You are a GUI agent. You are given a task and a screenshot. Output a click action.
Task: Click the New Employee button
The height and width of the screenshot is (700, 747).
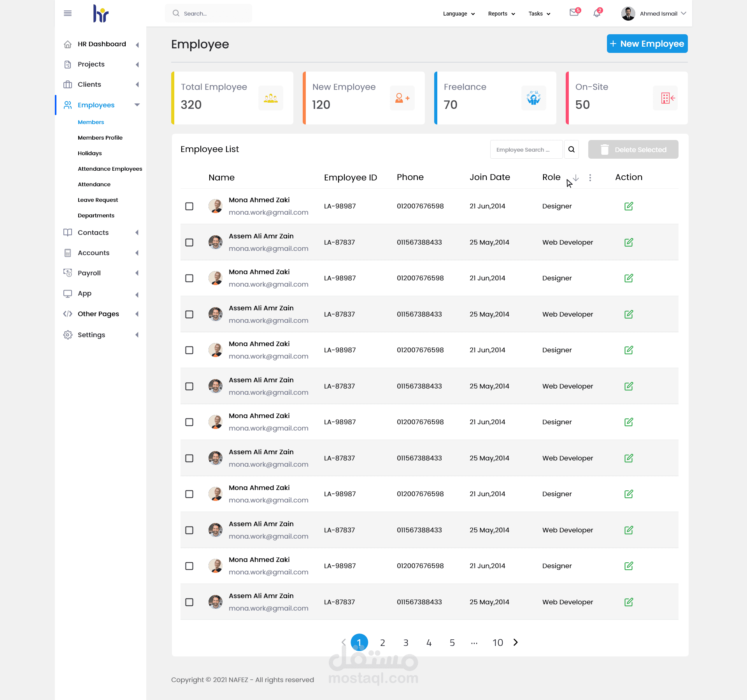pos(646,44)
